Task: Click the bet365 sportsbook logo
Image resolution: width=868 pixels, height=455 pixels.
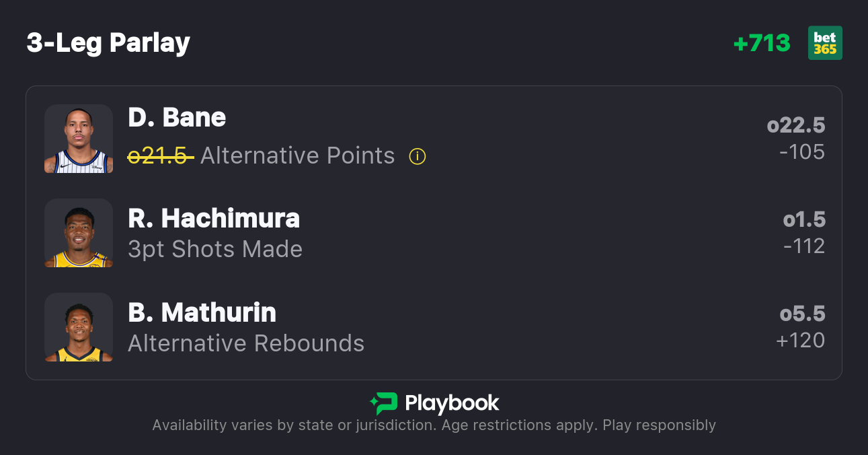Action: 825,43
